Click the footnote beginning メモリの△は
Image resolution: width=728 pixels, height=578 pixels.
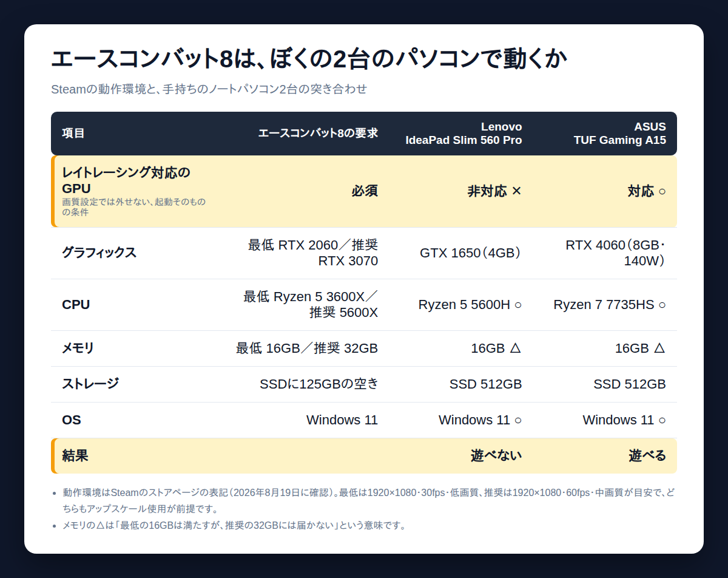[234, 525]
